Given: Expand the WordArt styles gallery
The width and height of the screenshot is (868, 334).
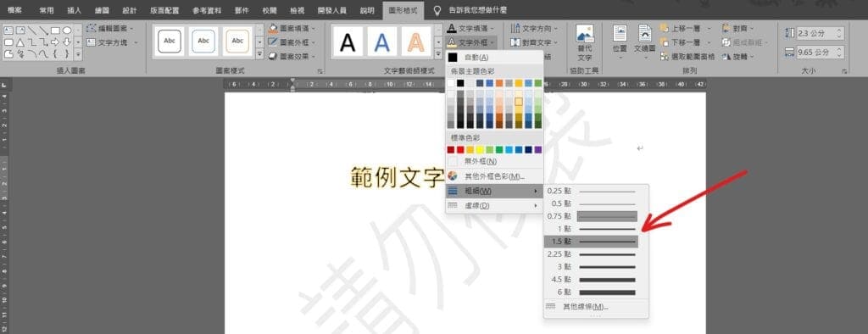Looking at the screenshot, I should [438, 54].
